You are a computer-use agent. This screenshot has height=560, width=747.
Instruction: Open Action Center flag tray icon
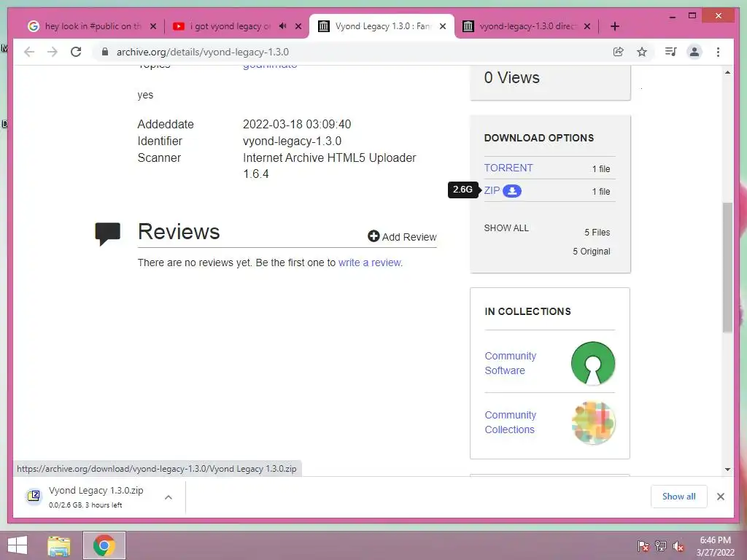coord(643,545)
